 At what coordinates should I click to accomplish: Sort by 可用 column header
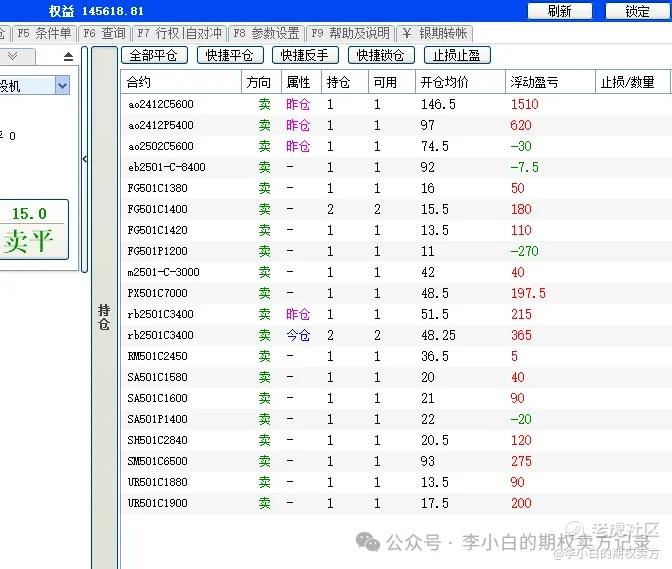click(392, 82)
